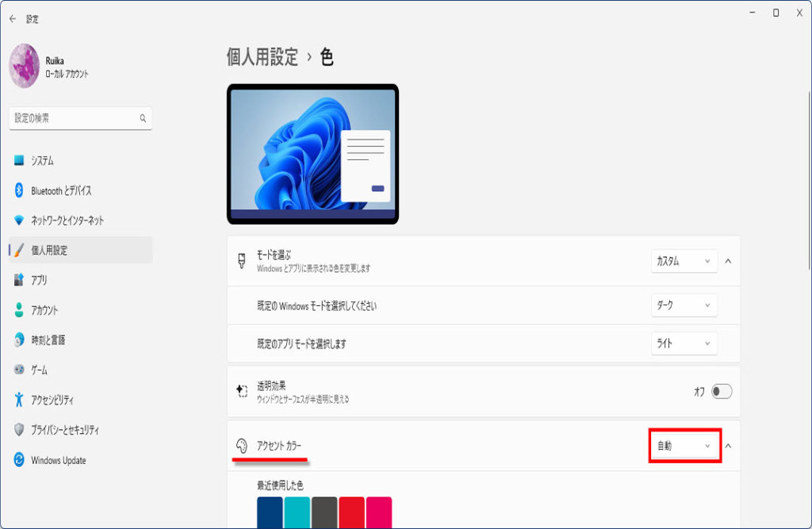Open the Windows モード ダーク dropdown
812x529 pixels.
point(684,305)
